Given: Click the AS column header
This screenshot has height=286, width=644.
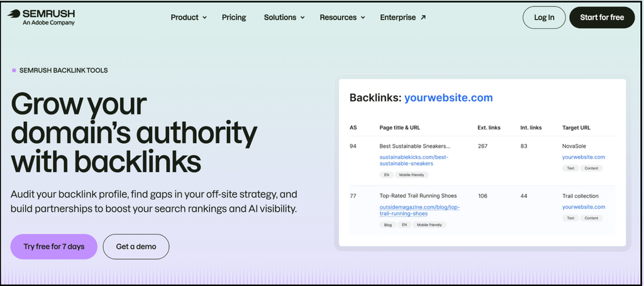Looking at the screenshot, I should point(353,128).
